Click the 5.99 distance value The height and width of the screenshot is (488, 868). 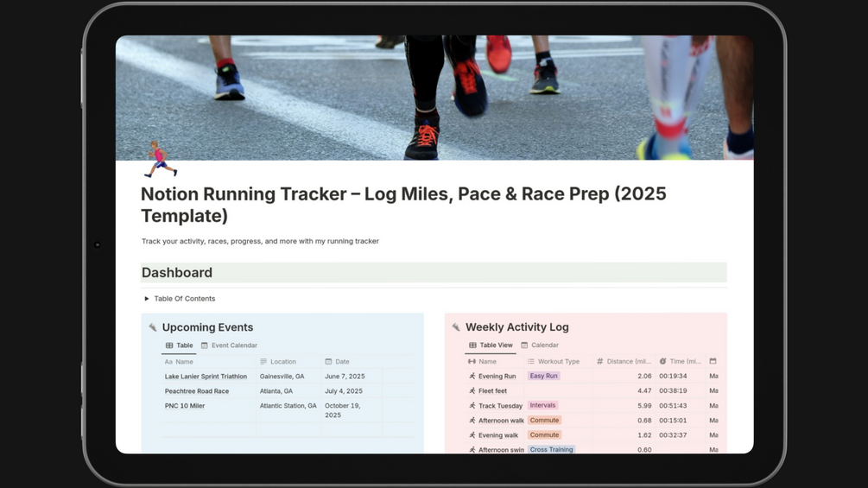(x=644, y=406)
